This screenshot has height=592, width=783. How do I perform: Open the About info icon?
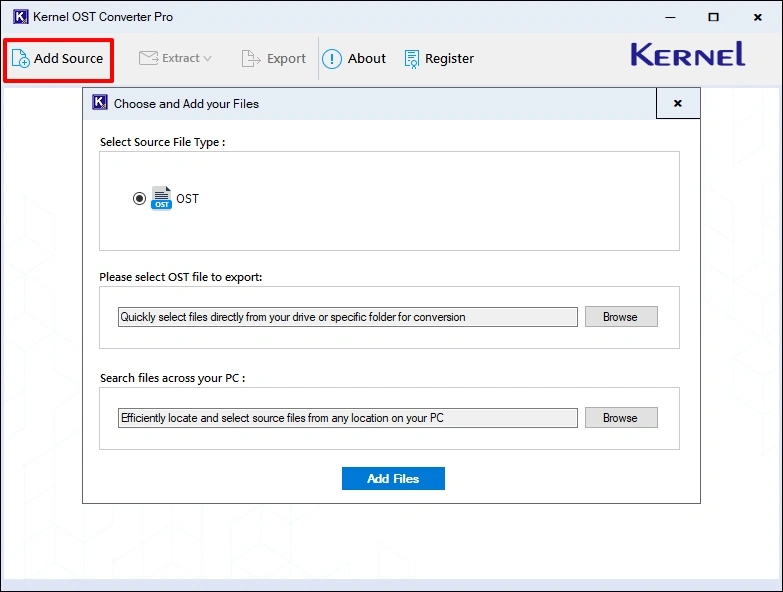point(331,59)
